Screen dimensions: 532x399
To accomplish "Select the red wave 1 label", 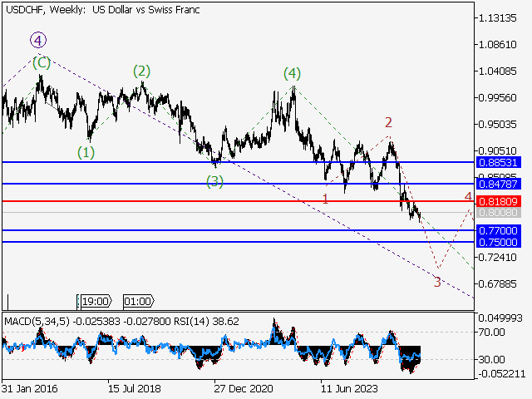I will [325, 198].
